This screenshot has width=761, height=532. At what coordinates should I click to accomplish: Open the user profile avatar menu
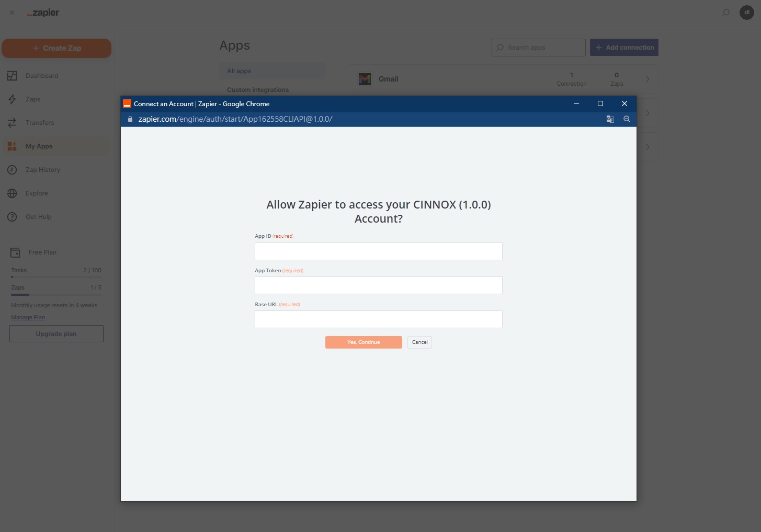point(747,13)
